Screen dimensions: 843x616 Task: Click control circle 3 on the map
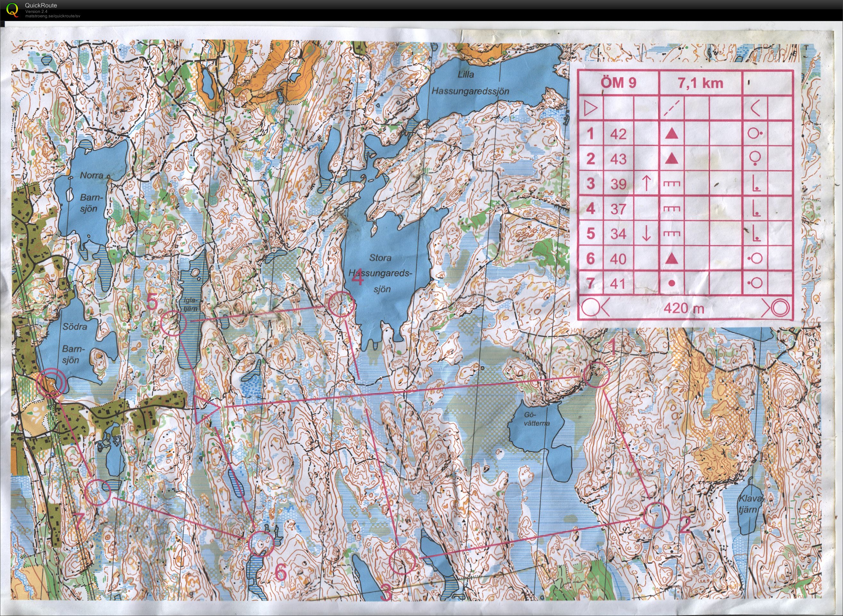(x=402, y=562)
